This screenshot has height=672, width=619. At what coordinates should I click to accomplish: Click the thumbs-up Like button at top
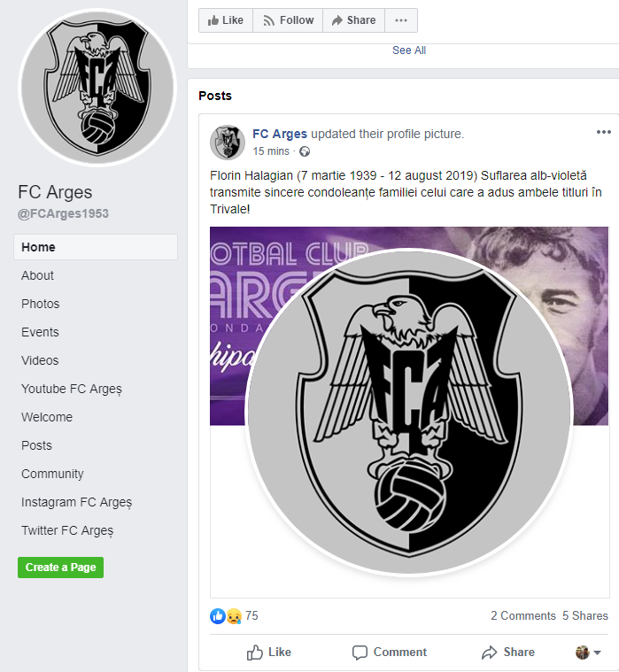pyautogui.click(x=225, y=20)
